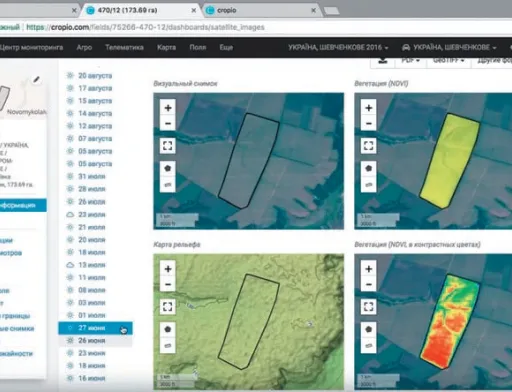This screenshot has height=392, width=512.
Task: Open the УКРАЇНА, ШЕВЧЕНКОВЕ 2016 season dropdown
Action: (338, 47)
